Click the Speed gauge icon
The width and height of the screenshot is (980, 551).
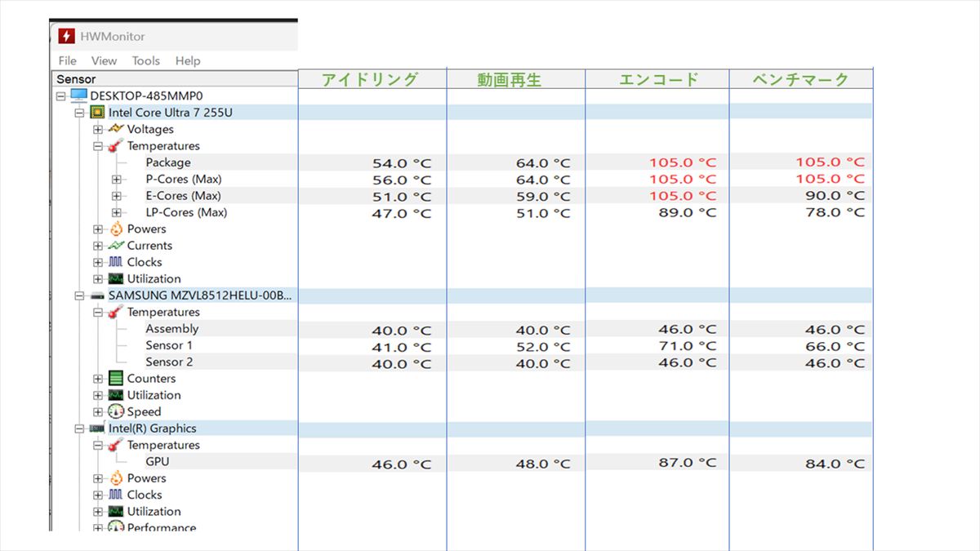pos(115,411)
